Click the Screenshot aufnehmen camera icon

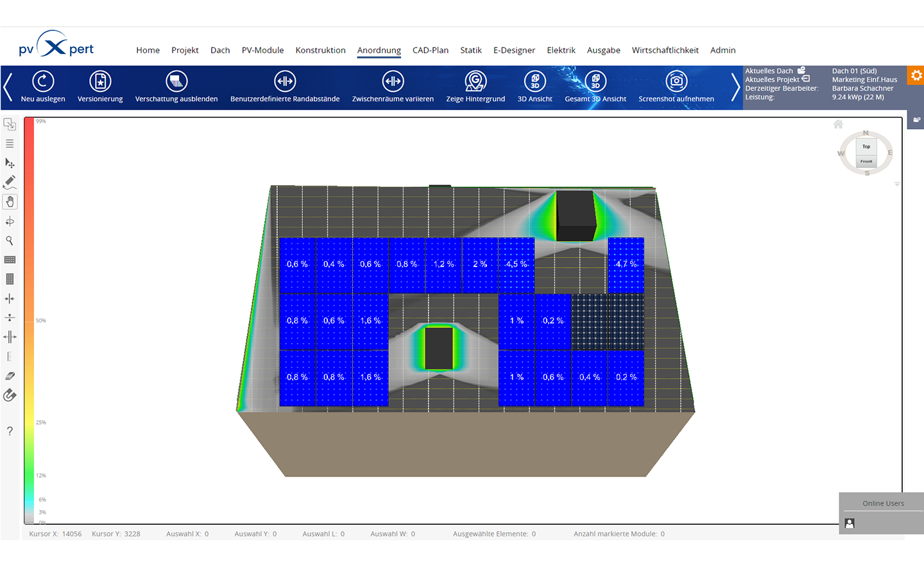(x=676, y=82)
